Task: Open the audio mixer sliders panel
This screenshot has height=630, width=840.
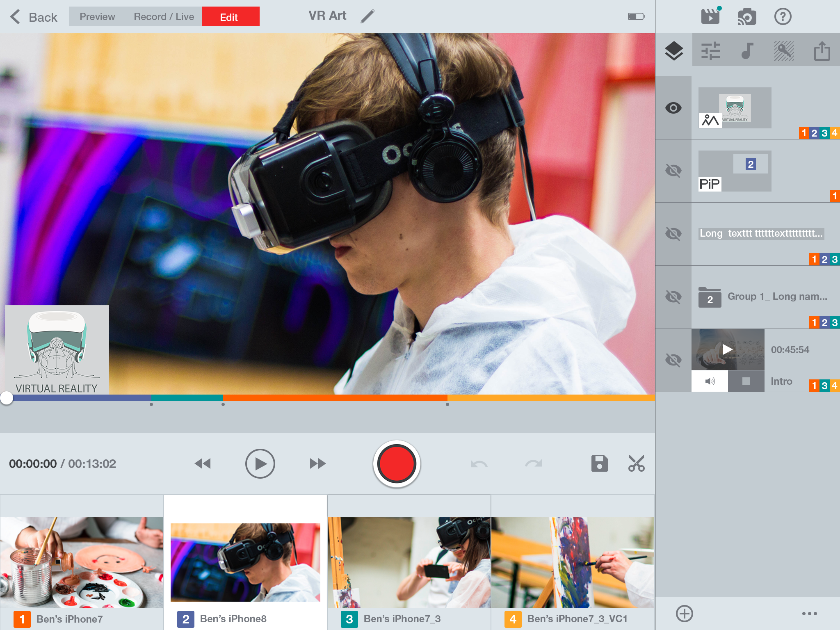Action: coord(710,51)
